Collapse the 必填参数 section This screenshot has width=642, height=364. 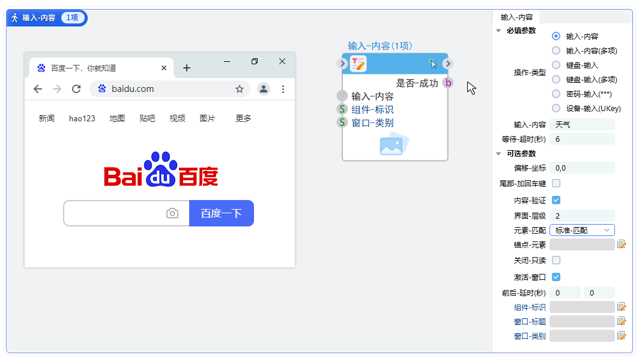coord(498,30)
